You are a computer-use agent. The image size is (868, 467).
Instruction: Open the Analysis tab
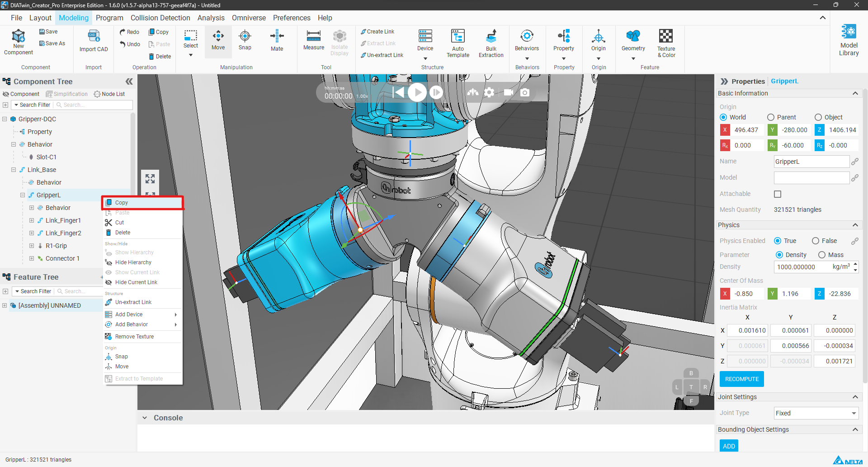pyautogui.click(x=211, y=18)
